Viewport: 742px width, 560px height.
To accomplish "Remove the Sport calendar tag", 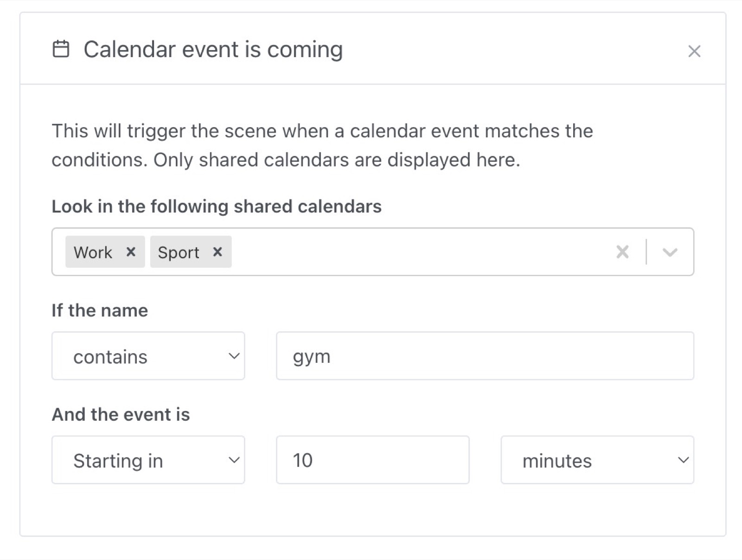I will click(217, 252).
